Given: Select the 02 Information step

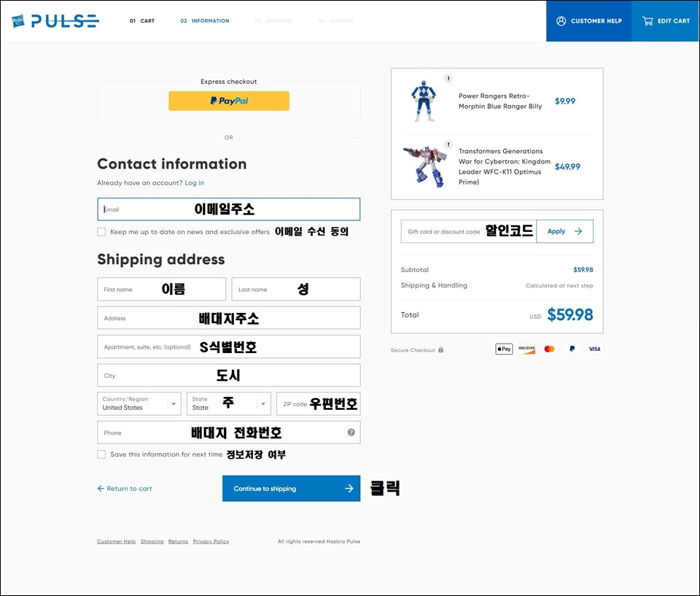Looking at the screenshot, I should (x=204, y=20).
